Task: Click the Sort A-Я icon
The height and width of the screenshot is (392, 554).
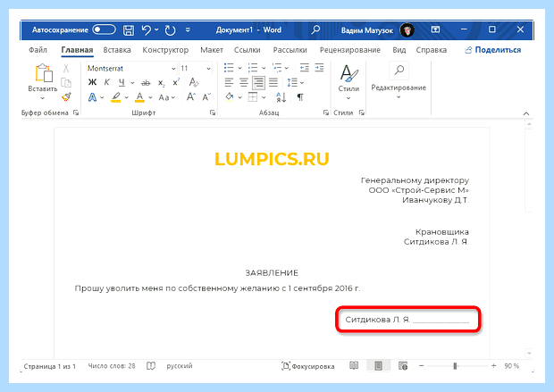Action: [281, 97]
